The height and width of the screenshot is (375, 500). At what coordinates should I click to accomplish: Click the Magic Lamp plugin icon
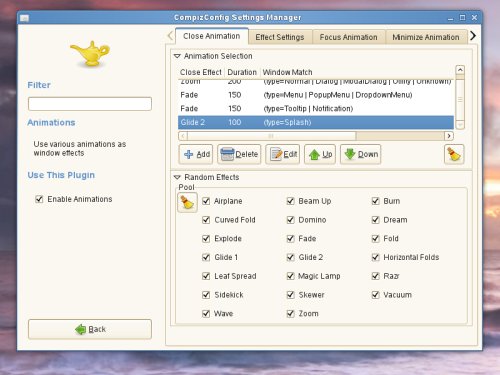90,53
